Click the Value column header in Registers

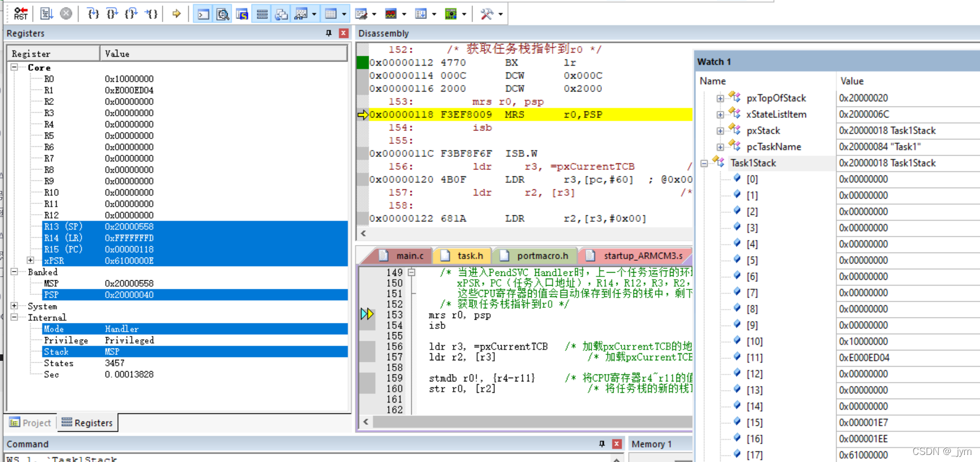224,54
